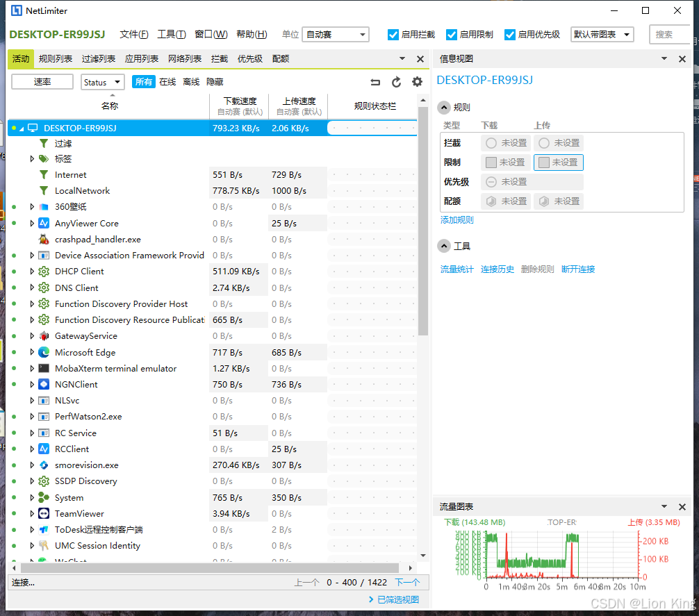Open the Status filter dropdown
The height and width of the screenshot is (616, 699).
[102, 82]
